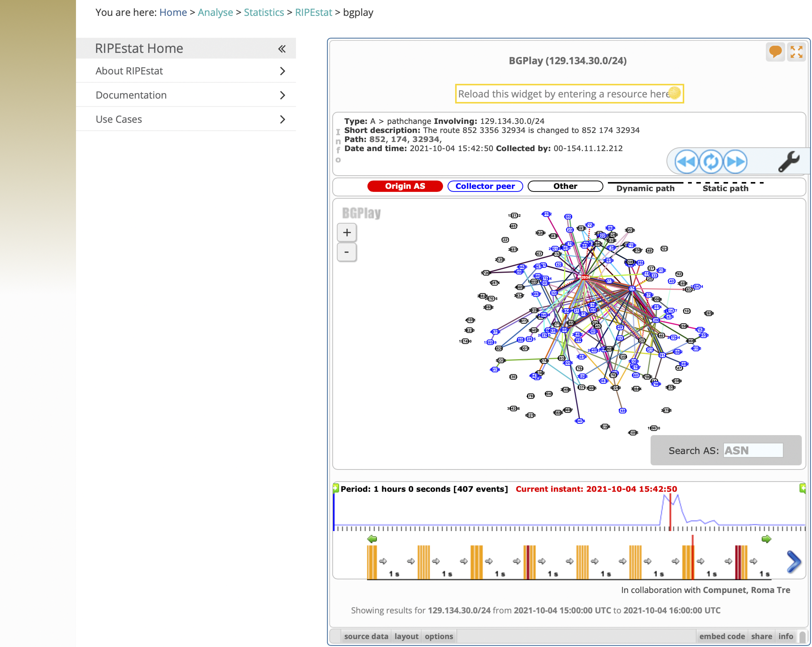
Task: Click the Search AS input field
Action: click(753, 450)
